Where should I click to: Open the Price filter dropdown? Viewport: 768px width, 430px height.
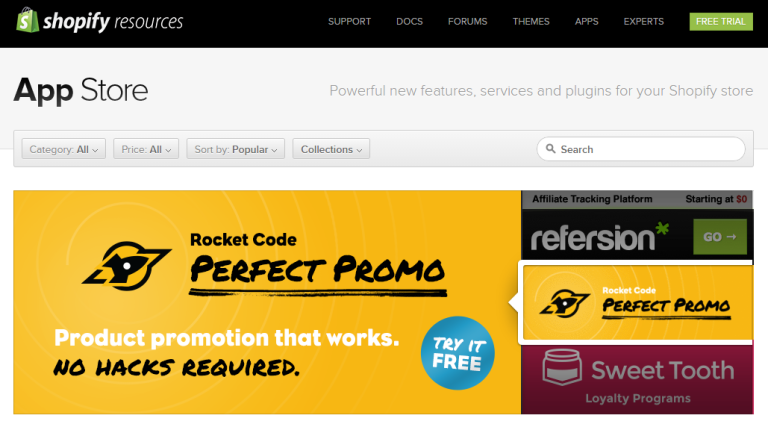click(145, 149)
